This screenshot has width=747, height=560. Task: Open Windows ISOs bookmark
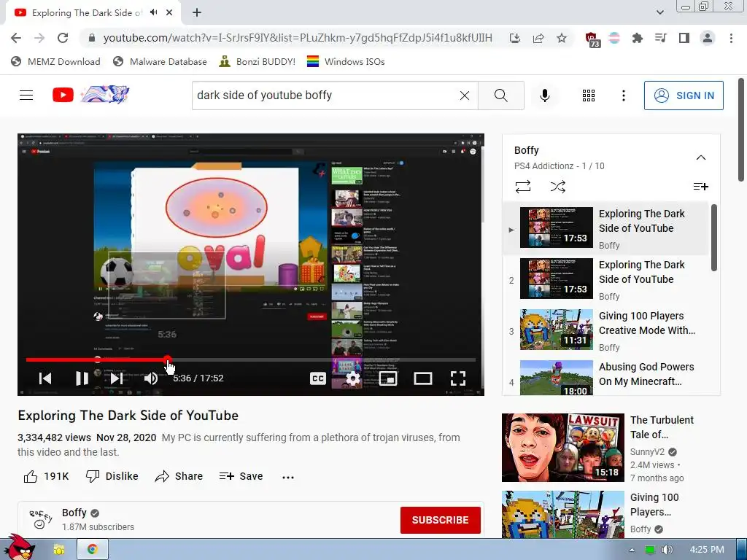[x=346, y=61]
